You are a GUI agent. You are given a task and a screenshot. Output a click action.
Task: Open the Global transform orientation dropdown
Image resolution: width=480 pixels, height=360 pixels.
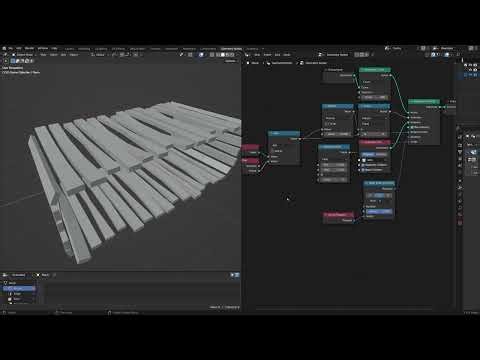click(x=99, y=55)
